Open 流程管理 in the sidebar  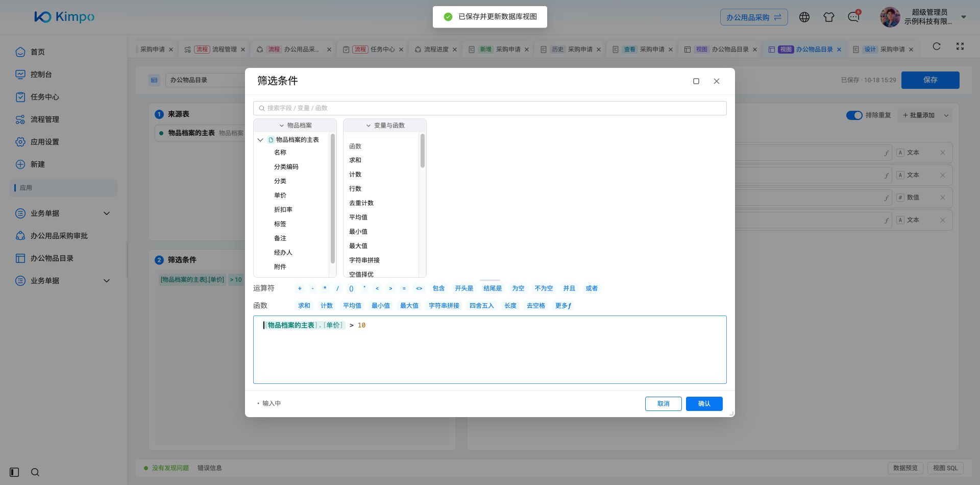point(44,119)
